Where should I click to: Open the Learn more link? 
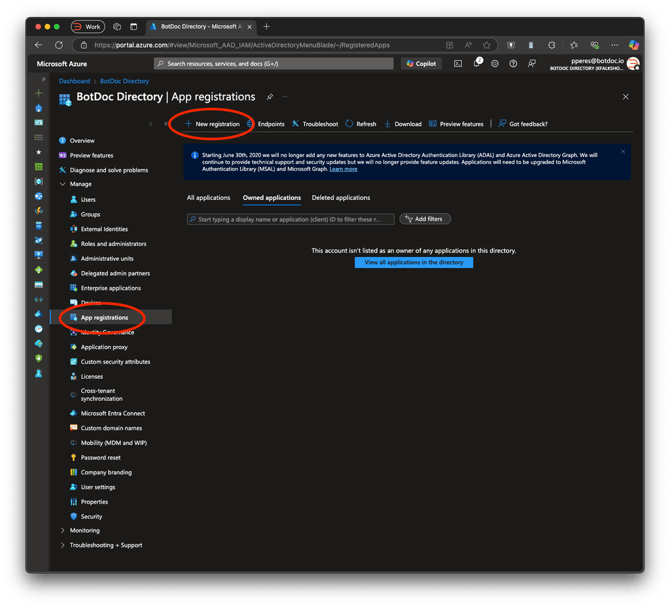pos(343,169)
